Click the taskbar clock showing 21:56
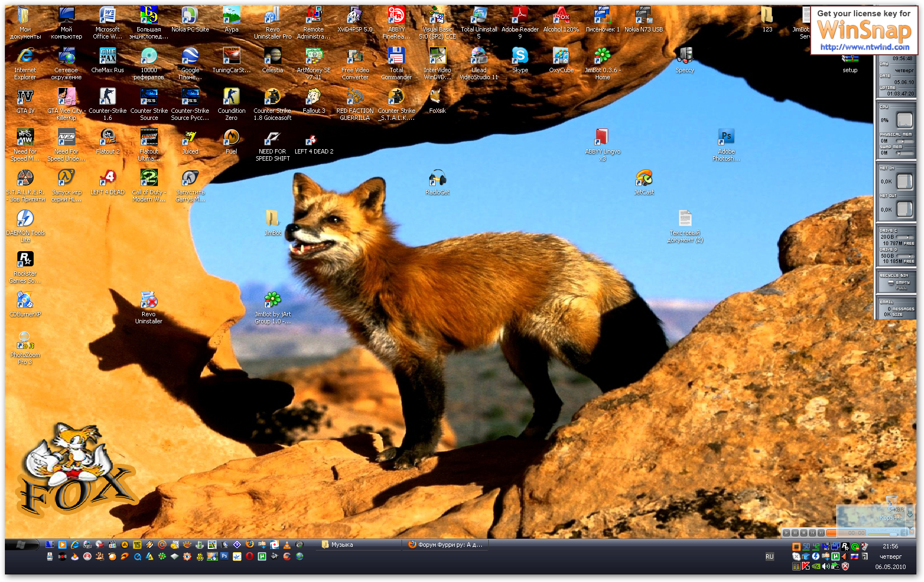The image size is (924, 582). [x=890, y=546]
